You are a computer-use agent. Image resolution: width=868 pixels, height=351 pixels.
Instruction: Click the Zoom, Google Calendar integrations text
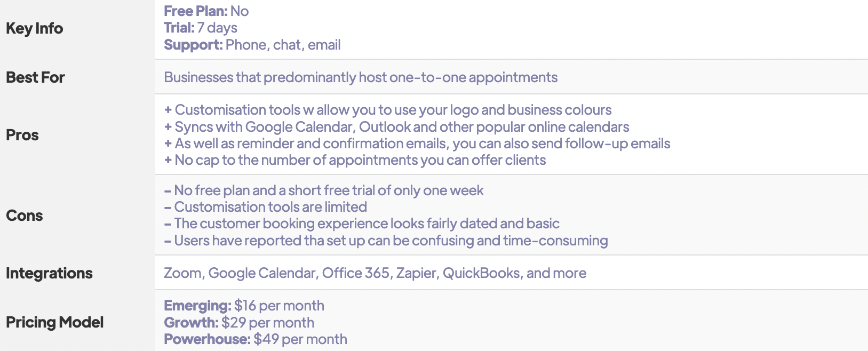point(375,273)
